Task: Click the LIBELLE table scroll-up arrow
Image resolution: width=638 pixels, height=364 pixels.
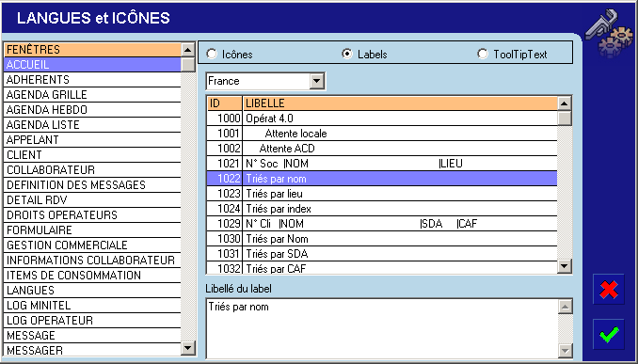Action: pos(564,103)
